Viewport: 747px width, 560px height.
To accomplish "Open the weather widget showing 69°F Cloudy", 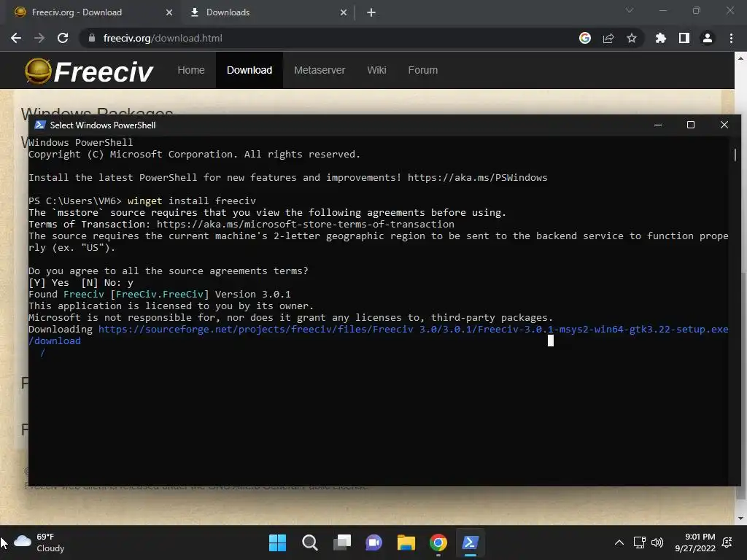I will pos(39,542).
